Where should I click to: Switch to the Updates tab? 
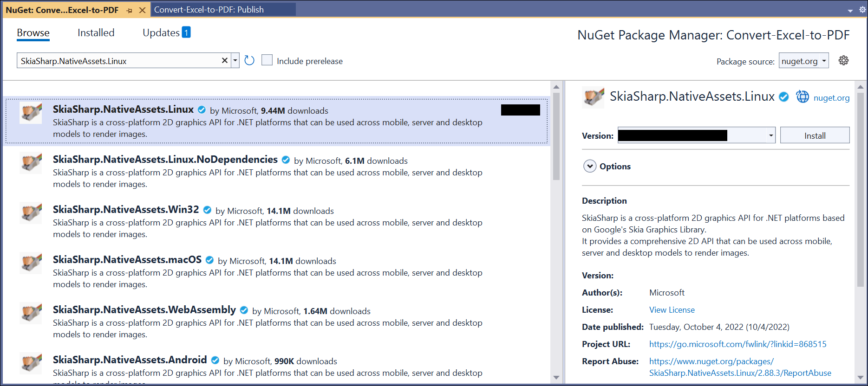[x=166, y=32]
